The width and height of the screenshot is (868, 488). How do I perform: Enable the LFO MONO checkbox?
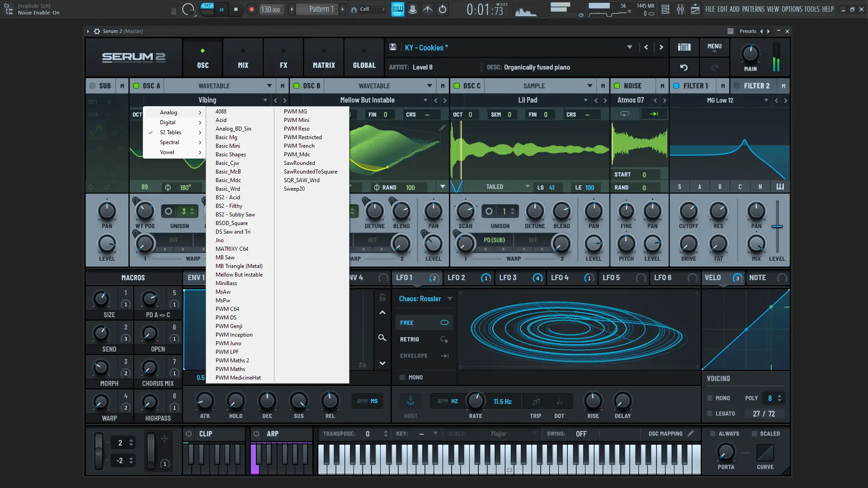402,377
